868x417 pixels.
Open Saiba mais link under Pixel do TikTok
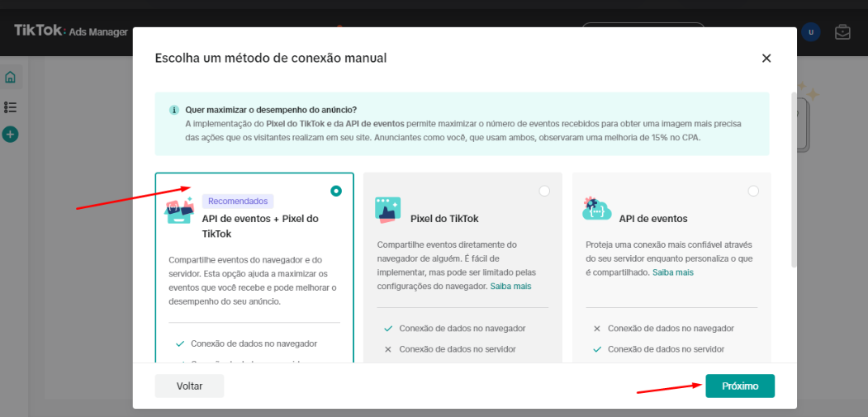510,287
